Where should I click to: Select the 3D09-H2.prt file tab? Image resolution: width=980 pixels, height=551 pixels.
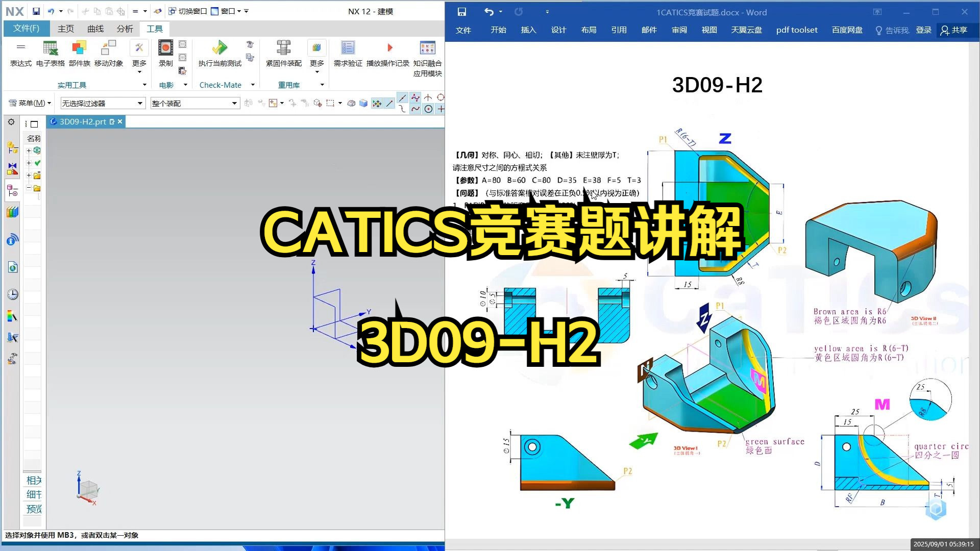point(82,121)
